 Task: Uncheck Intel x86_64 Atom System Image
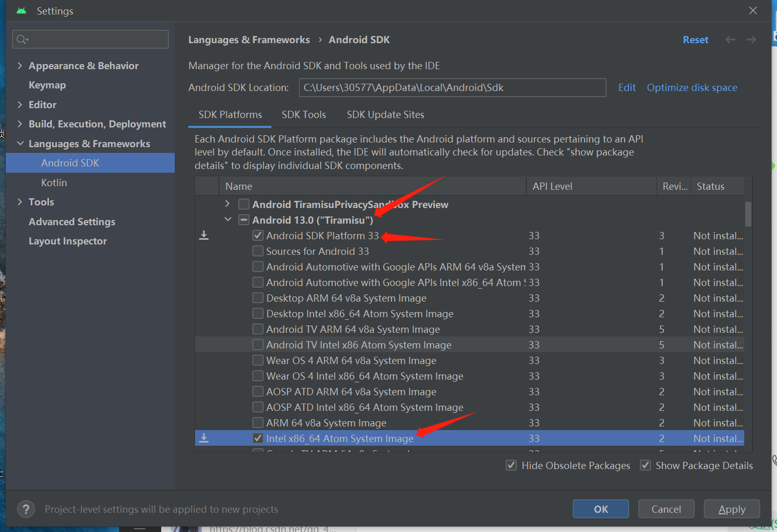(x=257, y=438)
